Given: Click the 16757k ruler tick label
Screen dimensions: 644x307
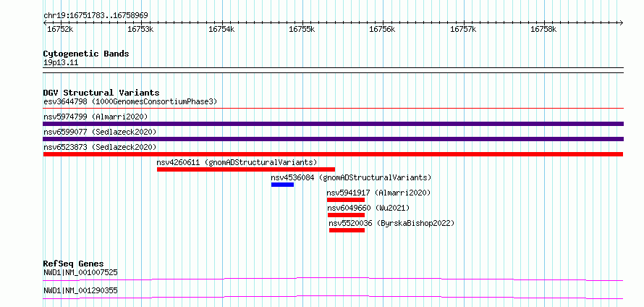Looking at the screenshot, I should tap(463, 29).
